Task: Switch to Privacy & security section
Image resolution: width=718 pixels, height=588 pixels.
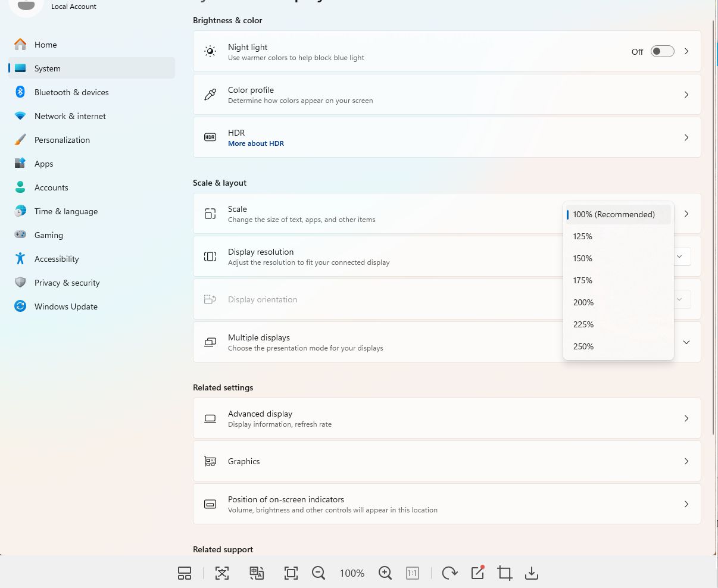Action: pyautogui.click(x=67, y=283)
